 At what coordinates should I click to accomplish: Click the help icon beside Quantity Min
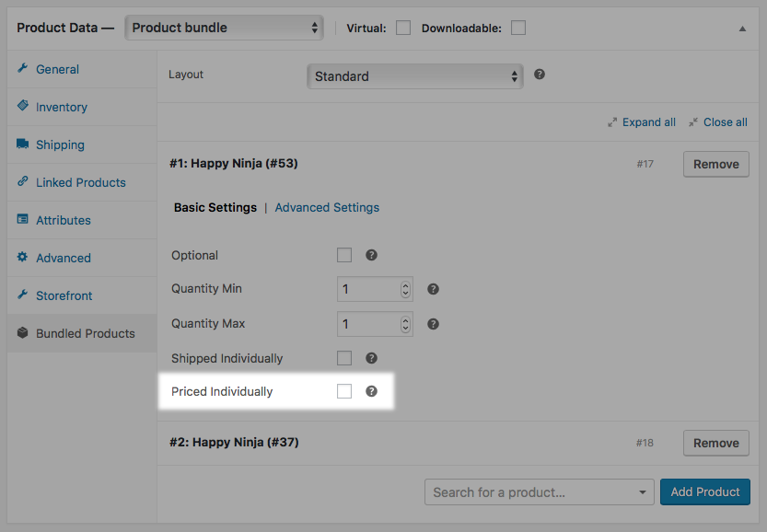tap(433, 289)
